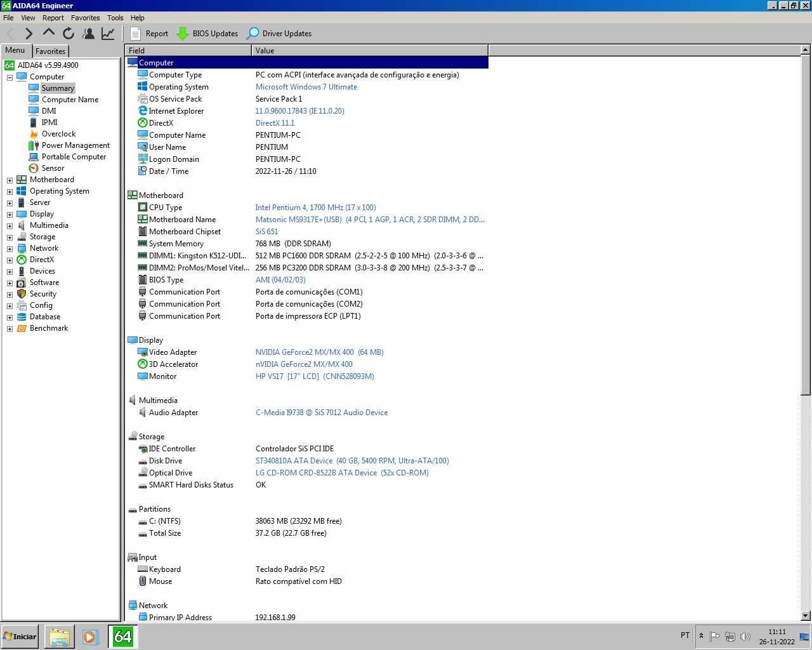Open Driver Updates from the toolbar
Screen dimensions: 812x650
pyautogui.click(x=279, y=34)
